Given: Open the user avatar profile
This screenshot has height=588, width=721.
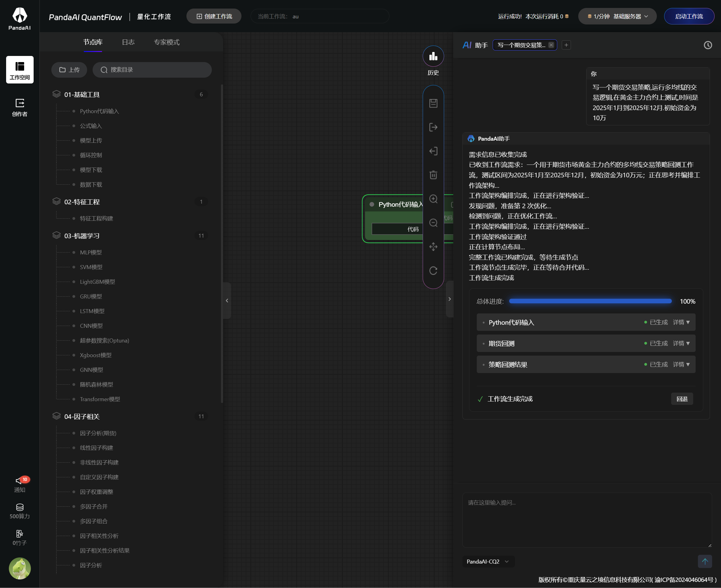Looking at the screenshot, I should tap(20, 568).
